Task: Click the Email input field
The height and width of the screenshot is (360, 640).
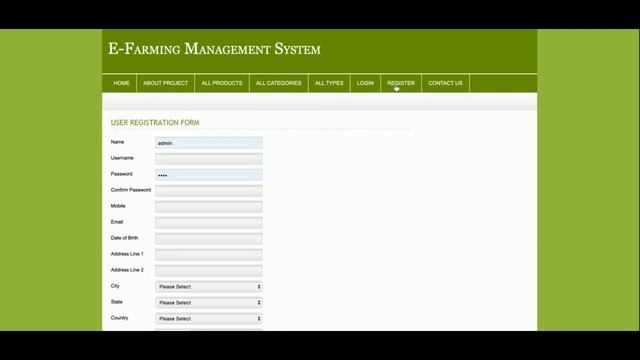Action: pos(209,222)
